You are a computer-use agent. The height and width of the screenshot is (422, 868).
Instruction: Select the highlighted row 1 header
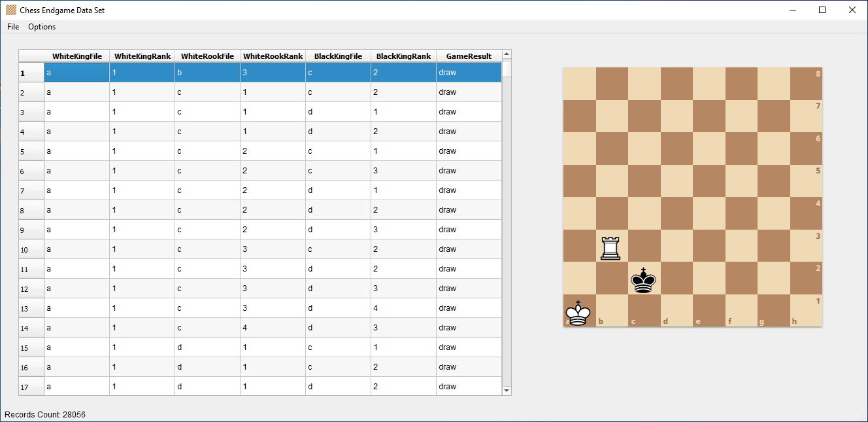click(x=30, y=72)
